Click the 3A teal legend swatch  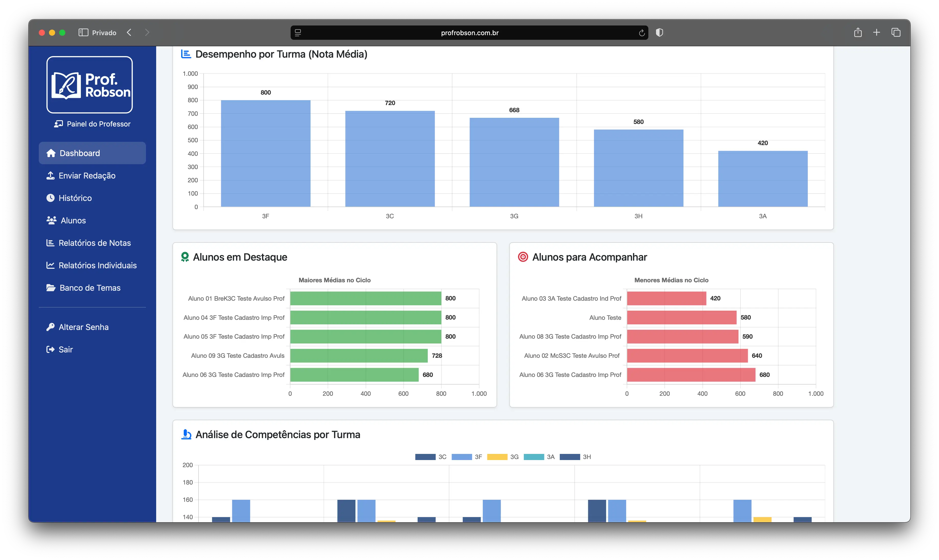(x=534, y=457)
